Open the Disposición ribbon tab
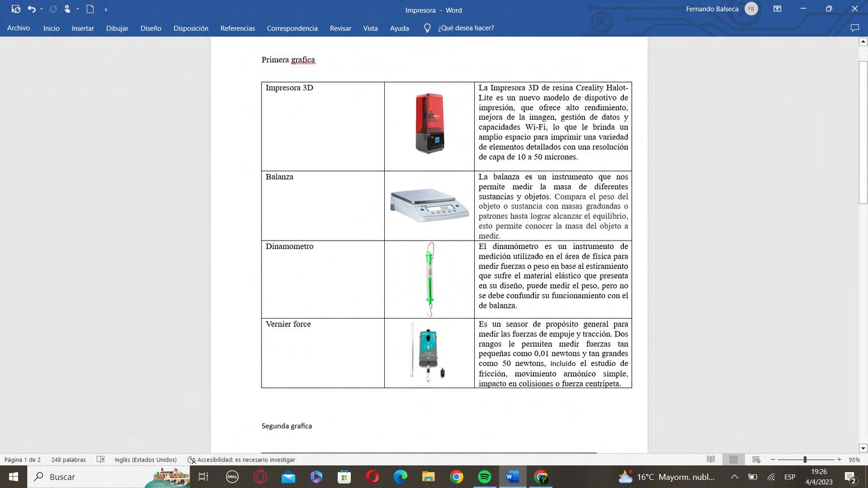Image resolution: width=868 pixels, height=488 pixels. (191, 28)
